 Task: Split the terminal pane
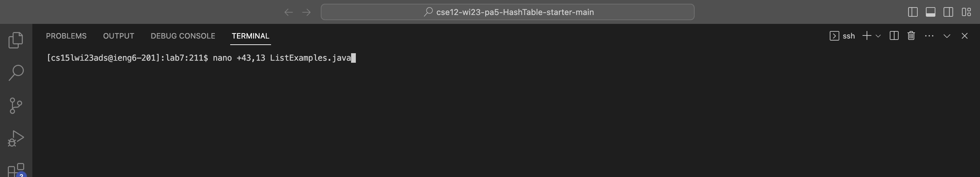pyautogui.click(x=894, y=36)
